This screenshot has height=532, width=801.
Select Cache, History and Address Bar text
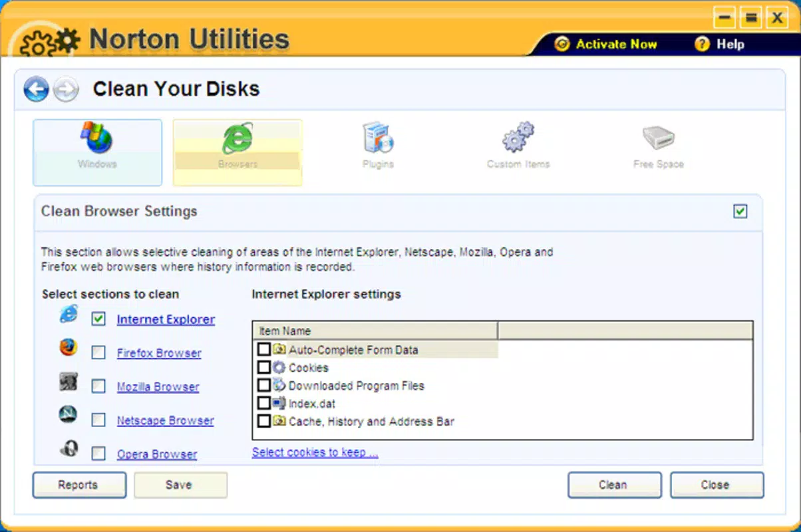[372, 422]
